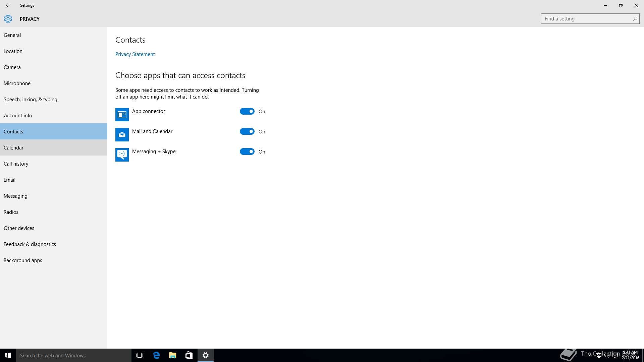The width and height of the screenshot is (644, 362).
Task: Switch to Background apps section
Action: click(x=23, y=260)
